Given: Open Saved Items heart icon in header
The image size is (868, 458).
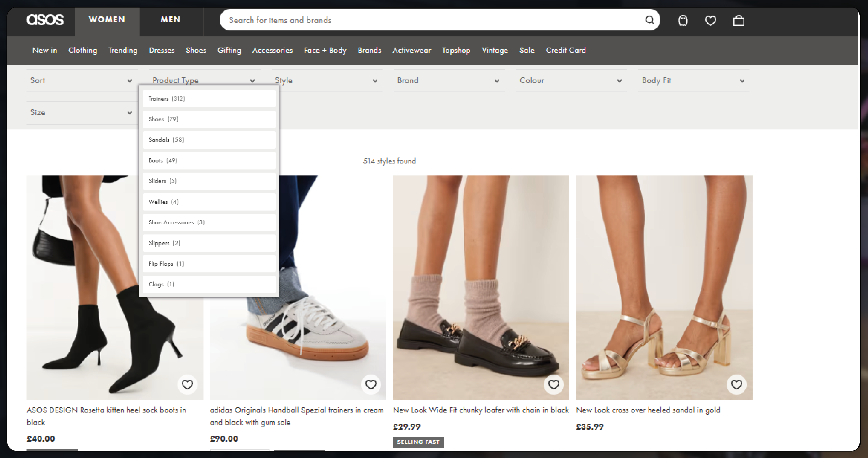Looking at the screenshot, I should click(711, 21).
